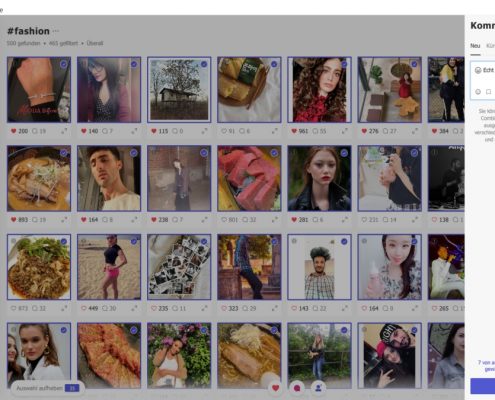This screenshot has height=400, width=495.
Task: Expand the man with plaid shirt post
Action: point(345,308)
